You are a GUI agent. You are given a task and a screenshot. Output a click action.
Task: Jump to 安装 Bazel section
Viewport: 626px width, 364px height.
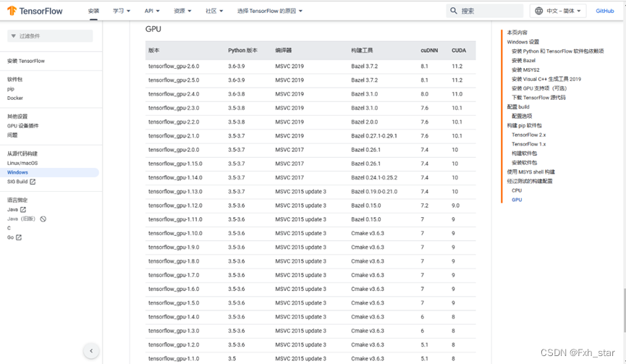coord(523,60)
